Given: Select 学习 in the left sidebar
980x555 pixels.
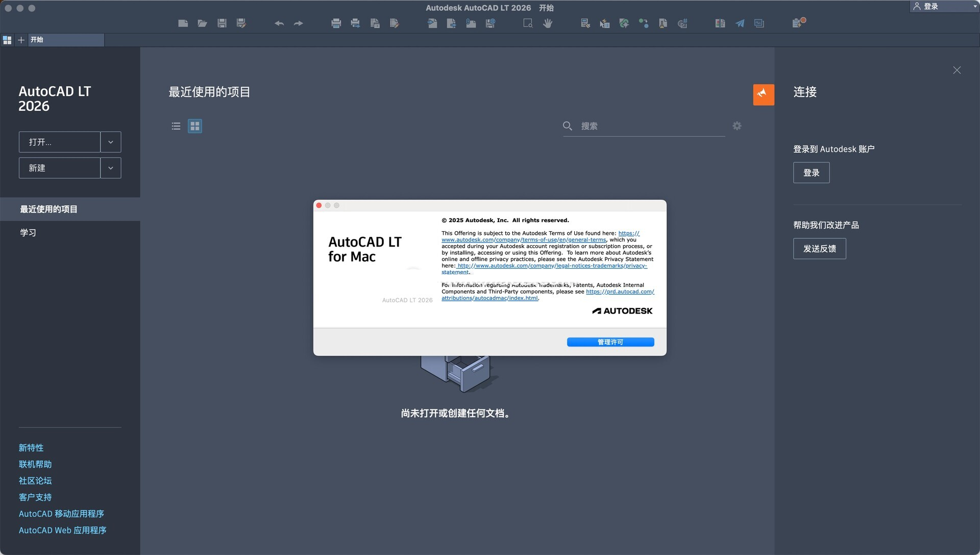Looking at the screenshot, I should (28, 232).
